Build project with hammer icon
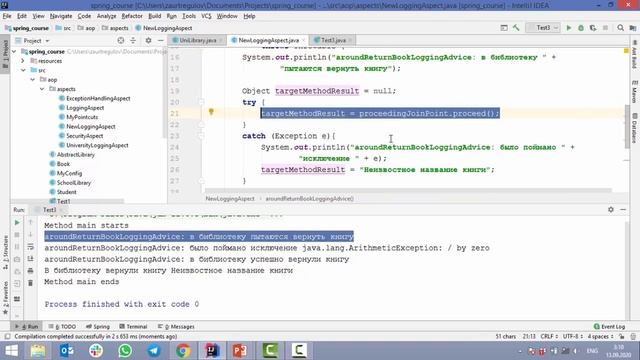Screen dimensions: 640x360 point(516,28)
